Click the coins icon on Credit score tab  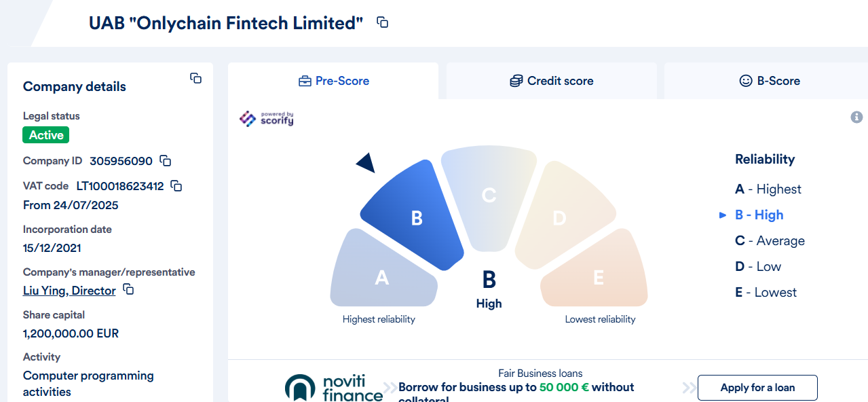point(516,80)
